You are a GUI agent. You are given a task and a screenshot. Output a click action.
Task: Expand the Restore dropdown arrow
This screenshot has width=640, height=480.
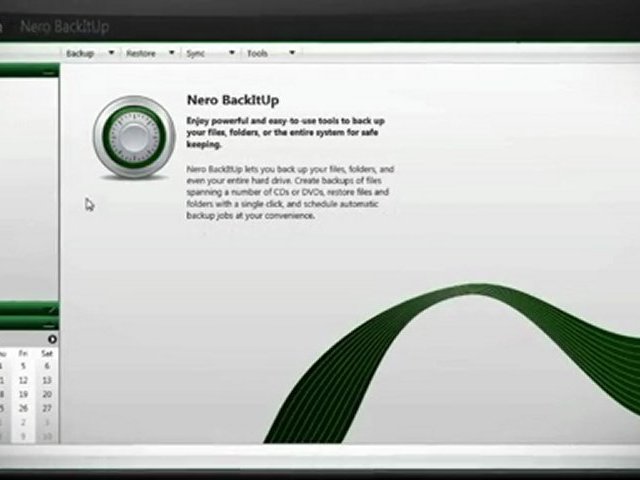pos(172,53)
